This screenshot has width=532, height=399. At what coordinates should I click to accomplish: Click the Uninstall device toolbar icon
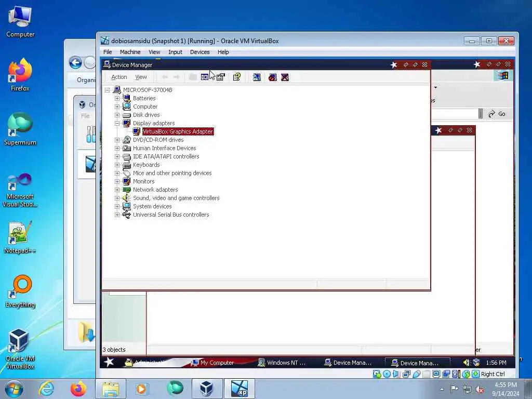pos(285,77)
